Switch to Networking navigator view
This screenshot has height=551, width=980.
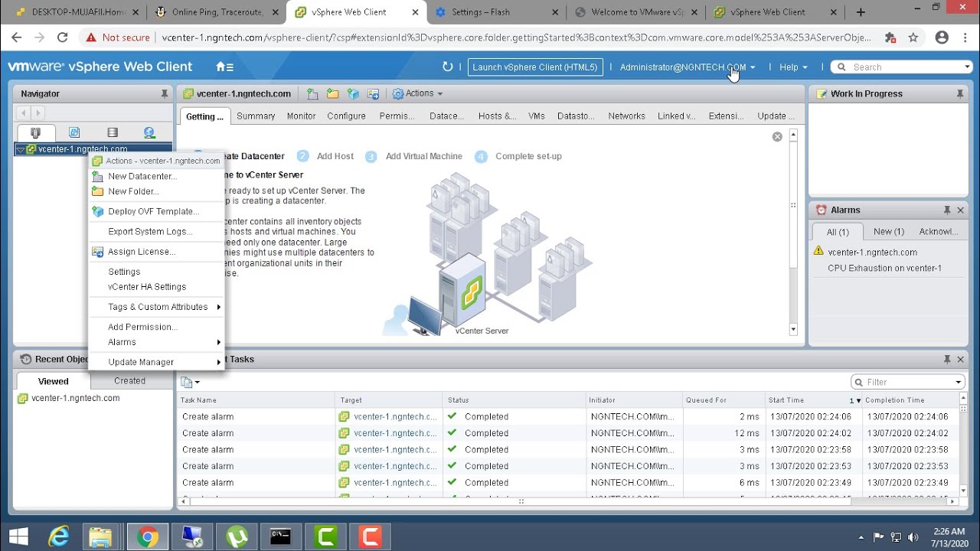pos(149,132)
